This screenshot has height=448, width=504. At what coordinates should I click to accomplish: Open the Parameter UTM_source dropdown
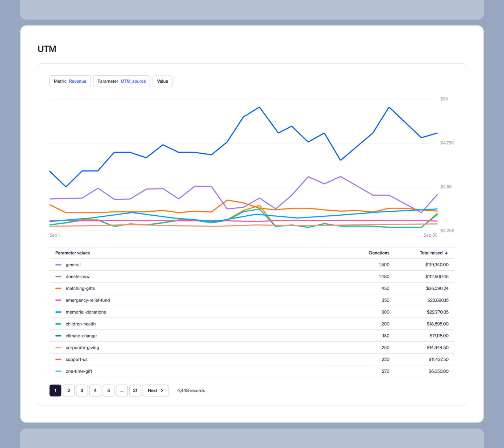pyautogui.click(x=121, y=81)
